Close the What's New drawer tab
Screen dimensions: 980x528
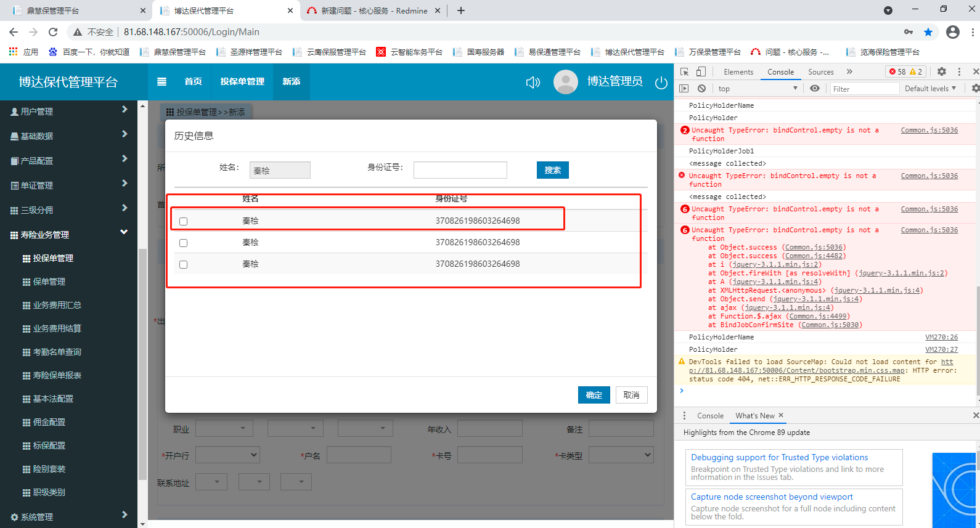coord(781,415)
